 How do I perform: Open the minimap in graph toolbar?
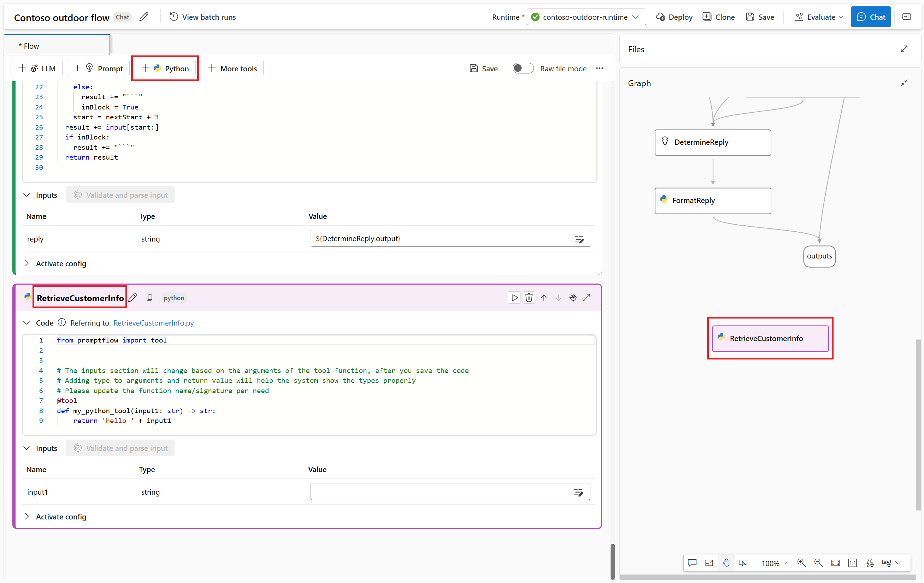click(709, 563)
